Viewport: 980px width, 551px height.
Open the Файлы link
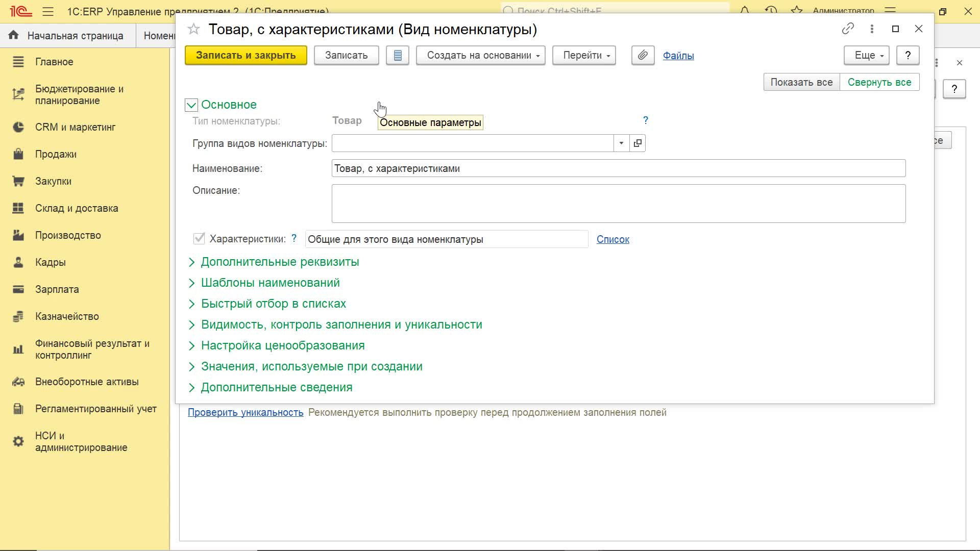[678, 56]
